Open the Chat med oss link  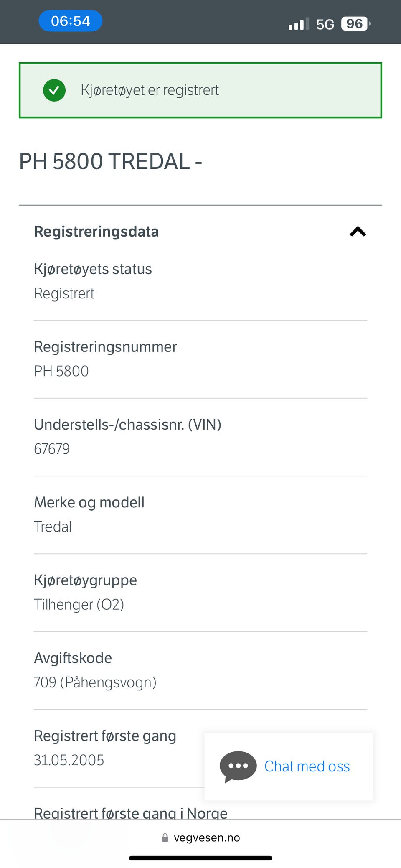[x=307, y=766]
